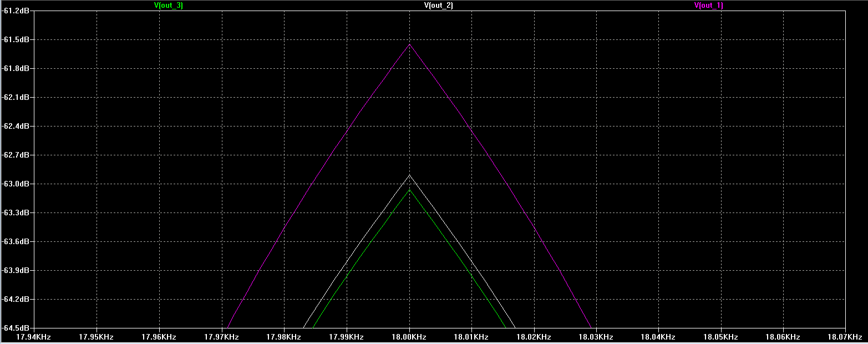Select the V(out_1) trace label
This screenshot has width=868, height=344.
709,5
